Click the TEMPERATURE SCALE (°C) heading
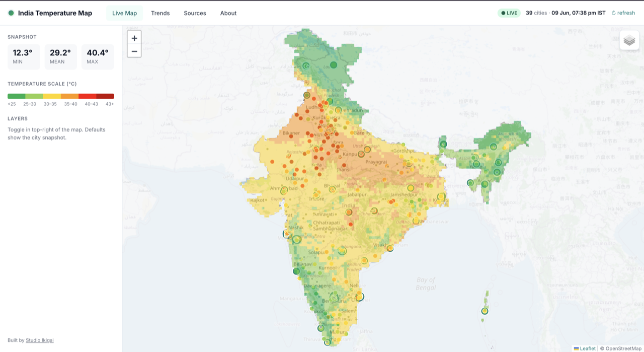Image resolution: width=644 pixels, height=352 pixels. 42,84
